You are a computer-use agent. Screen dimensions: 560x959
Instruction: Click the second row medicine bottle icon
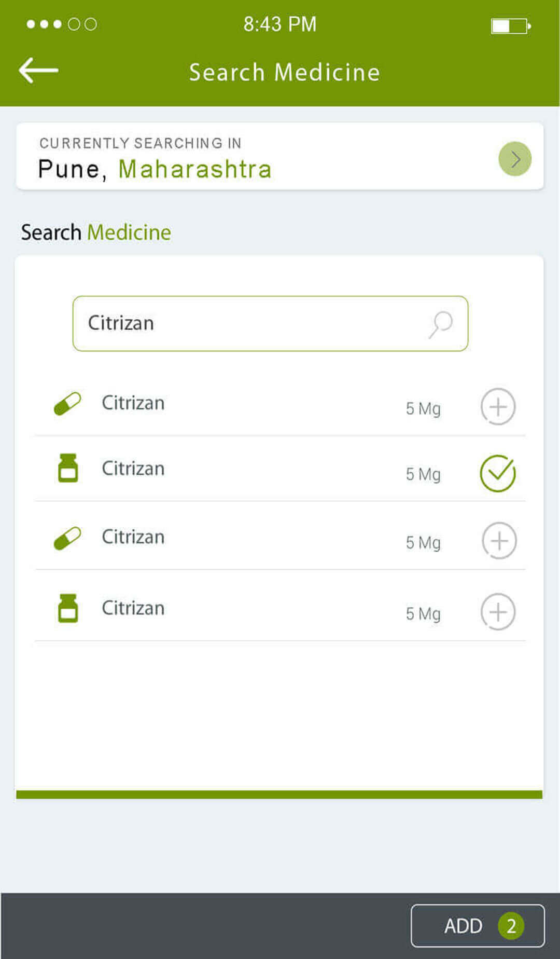click(68, 468)
